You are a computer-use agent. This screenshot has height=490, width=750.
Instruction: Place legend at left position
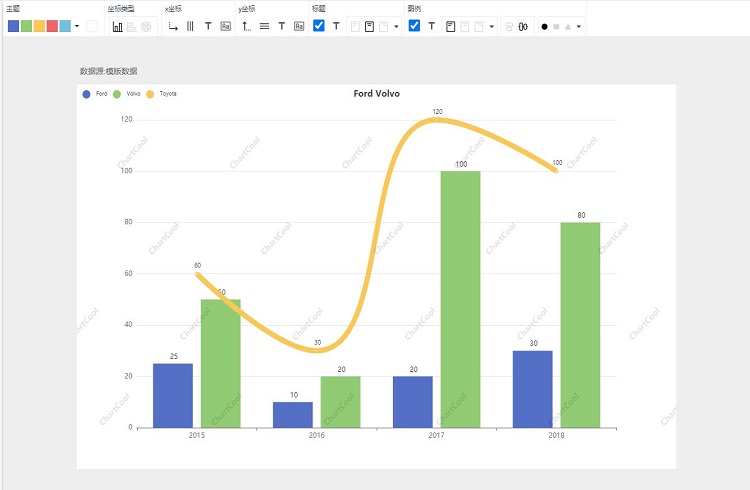point(451,26)
